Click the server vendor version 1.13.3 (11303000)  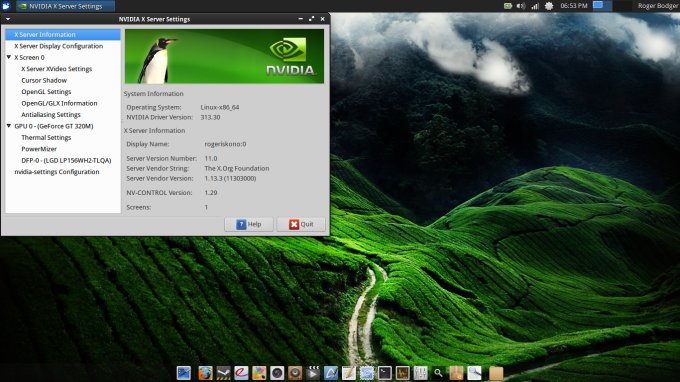[x=230, y=178]
